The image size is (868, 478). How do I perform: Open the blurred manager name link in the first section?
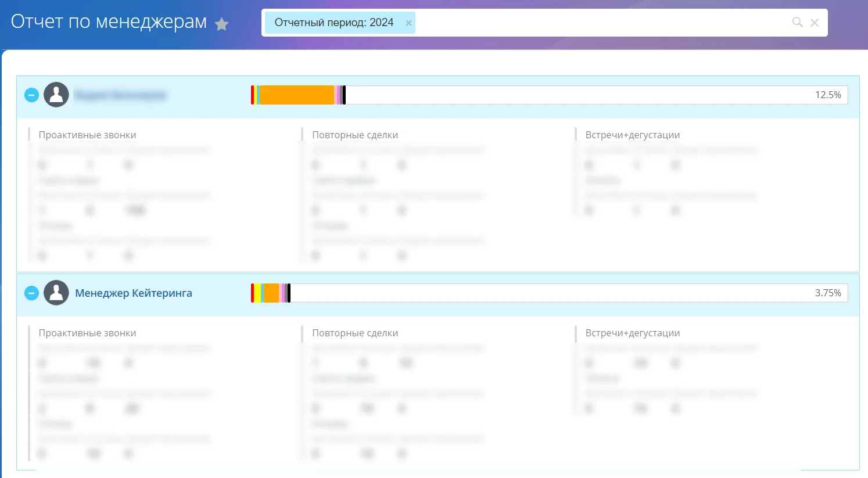(121, 95)
